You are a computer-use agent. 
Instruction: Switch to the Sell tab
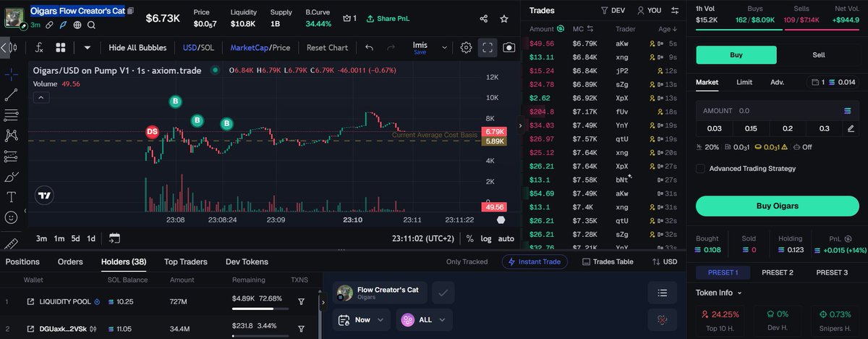point(819,55)
